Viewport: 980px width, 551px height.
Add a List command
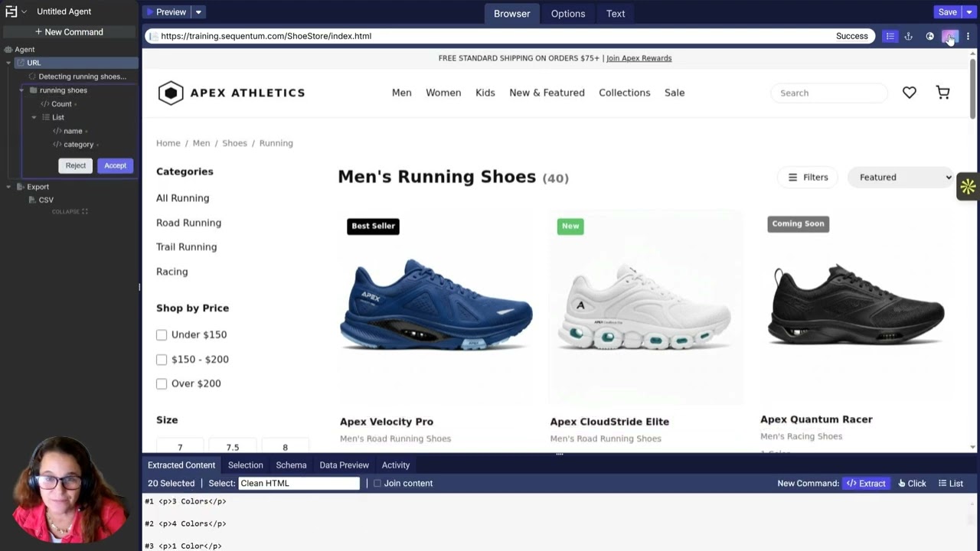click(x=950, y=484)
